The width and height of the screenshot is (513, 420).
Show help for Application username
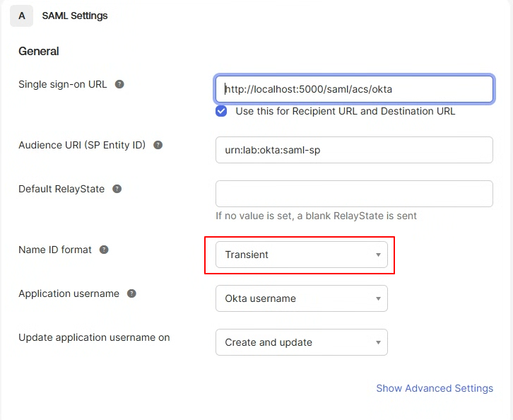pos(131,293)
